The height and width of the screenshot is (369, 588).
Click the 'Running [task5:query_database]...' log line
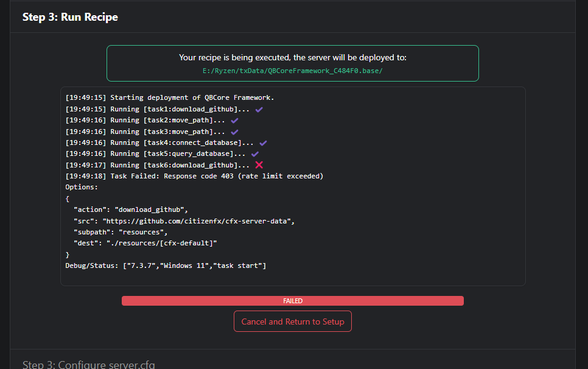[x=155, y=153]
